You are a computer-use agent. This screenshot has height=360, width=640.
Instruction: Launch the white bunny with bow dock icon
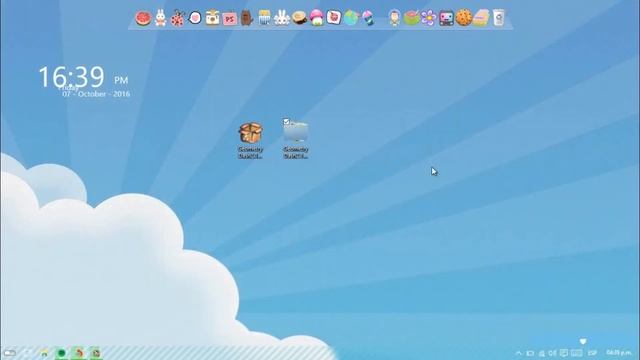[161, 18]
